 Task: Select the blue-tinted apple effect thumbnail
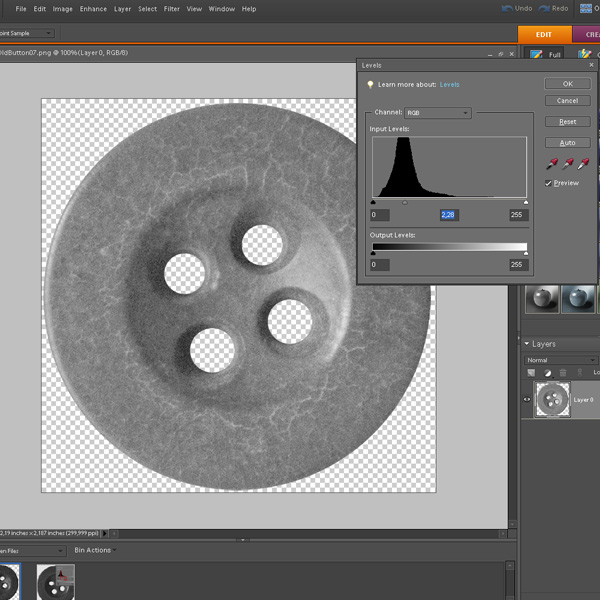pyautogui.click(x=578, y=300)
